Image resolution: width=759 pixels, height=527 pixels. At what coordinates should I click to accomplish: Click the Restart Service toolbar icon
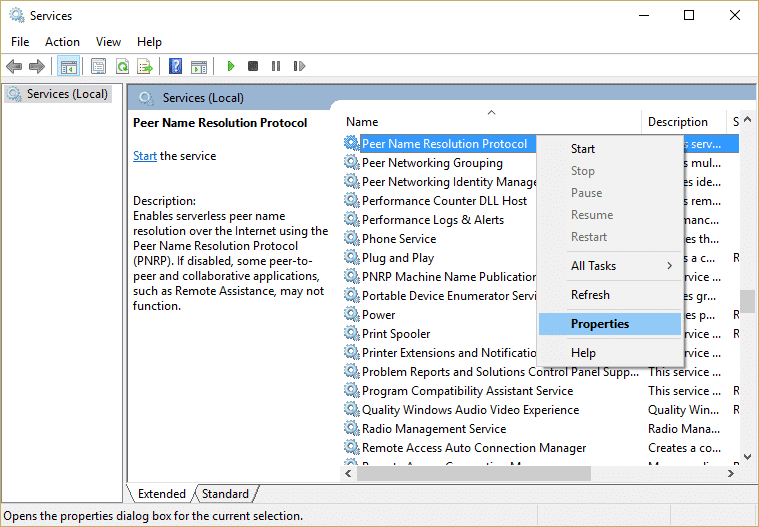pyautogui.click(x=299, y=66)
